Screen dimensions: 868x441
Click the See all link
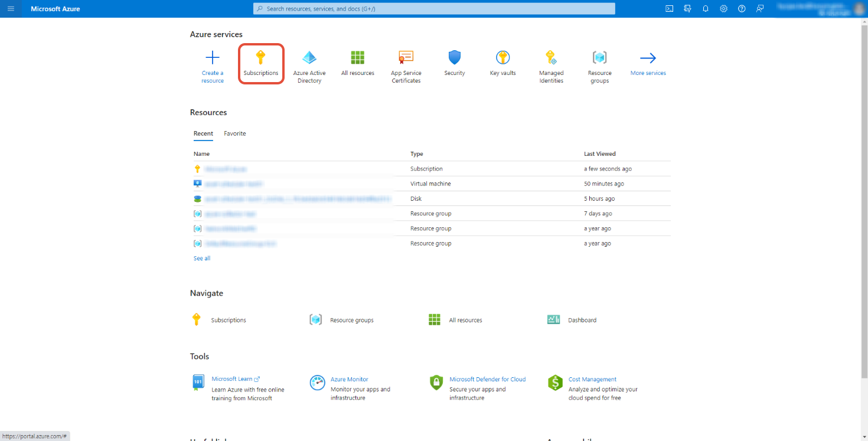point(202,259)
